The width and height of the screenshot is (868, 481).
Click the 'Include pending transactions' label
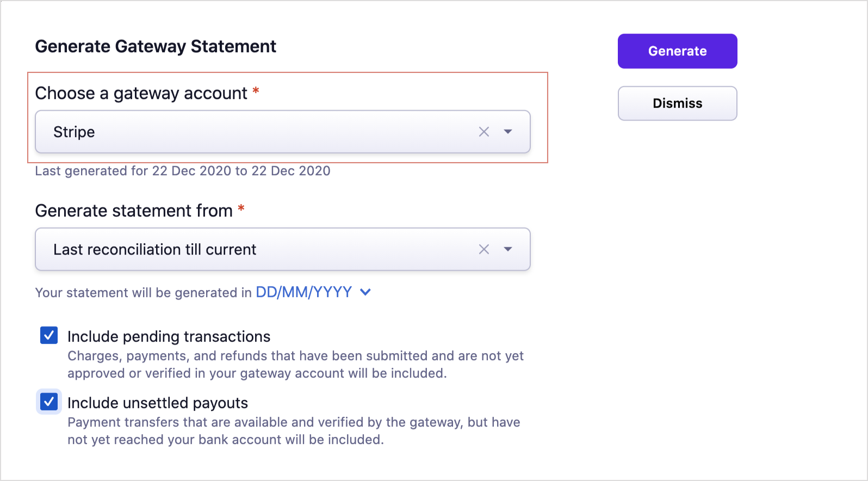point(169,337)
